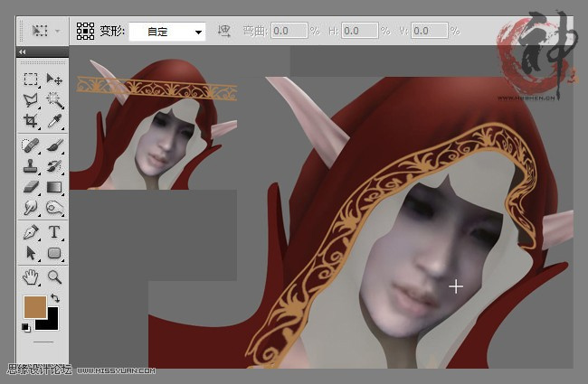Image resolution: width=588 pixels, height=384 pixels.
Task: Select the Gradient tool
Action: click(54, 186)
